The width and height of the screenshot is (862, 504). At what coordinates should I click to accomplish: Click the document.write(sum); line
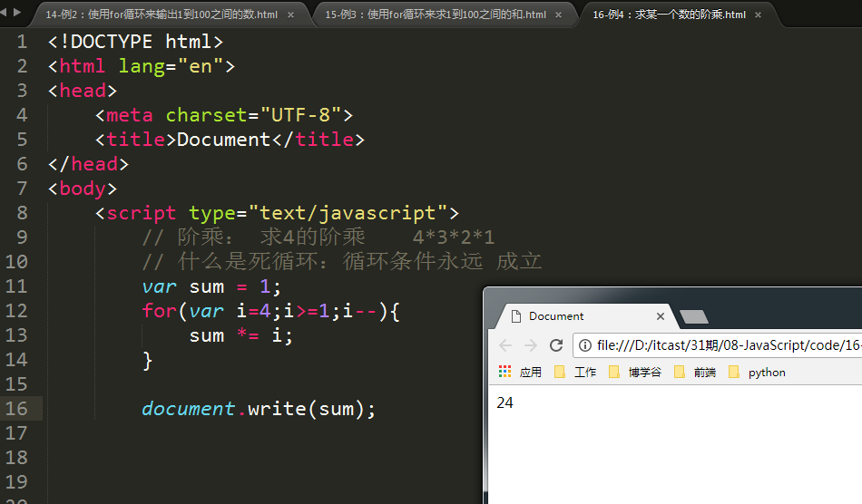click(259, 409)
